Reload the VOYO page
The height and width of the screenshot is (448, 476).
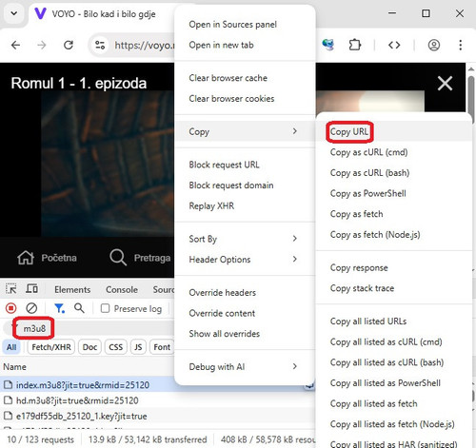[69, 45]
